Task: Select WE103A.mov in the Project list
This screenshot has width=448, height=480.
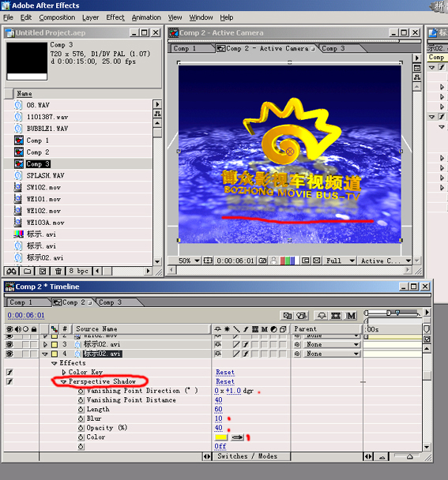Action: [x=45, y=223]
